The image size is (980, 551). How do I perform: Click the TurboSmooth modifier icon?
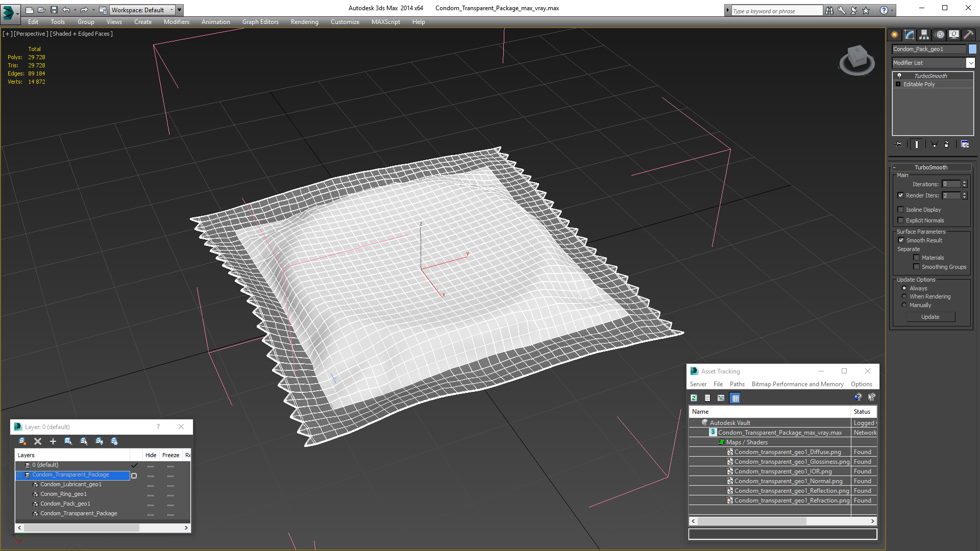pos(900,76)
